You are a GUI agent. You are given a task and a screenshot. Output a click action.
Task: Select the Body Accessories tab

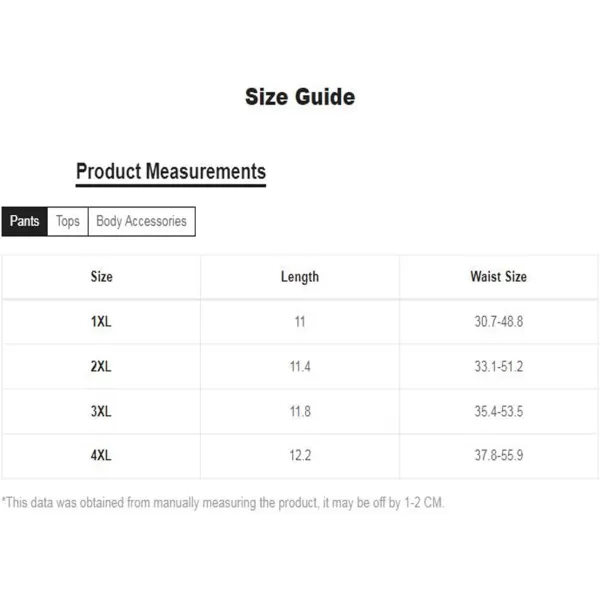142,222
